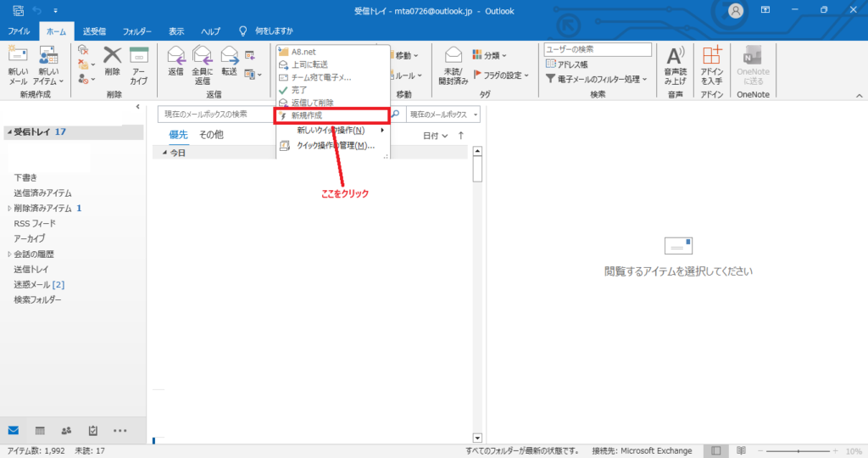This screenshot has height=458, width=868.
Task: Open the Calendar view in bottom navigation
Action: (41, 430)
